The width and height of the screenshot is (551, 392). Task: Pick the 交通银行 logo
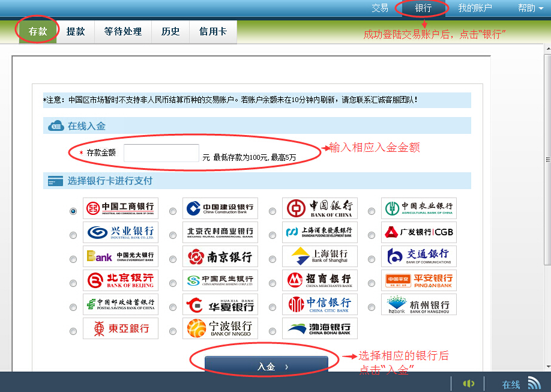(419, 256)
